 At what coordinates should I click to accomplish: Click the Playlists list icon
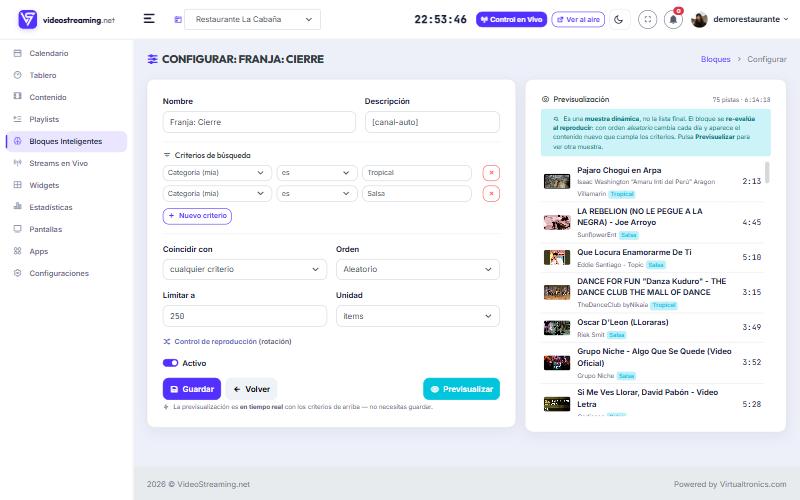pyautogui.click(x=18, y=119)
